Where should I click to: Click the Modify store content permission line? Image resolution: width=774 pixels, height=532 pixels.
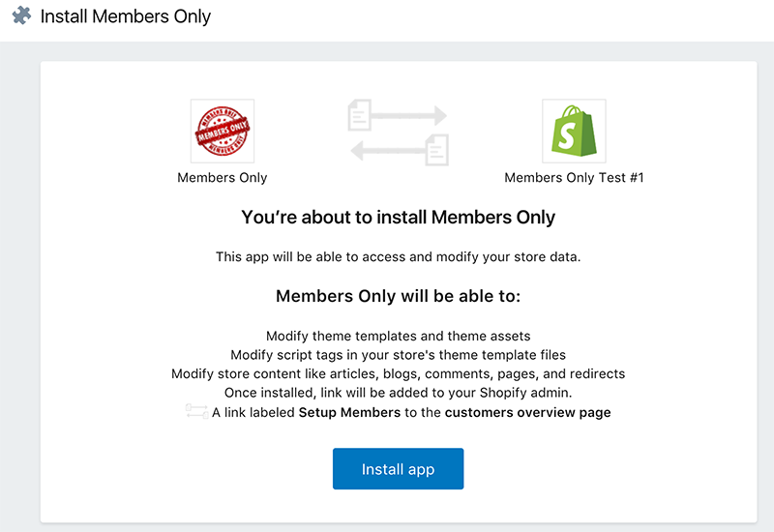[x=399, y=374]
